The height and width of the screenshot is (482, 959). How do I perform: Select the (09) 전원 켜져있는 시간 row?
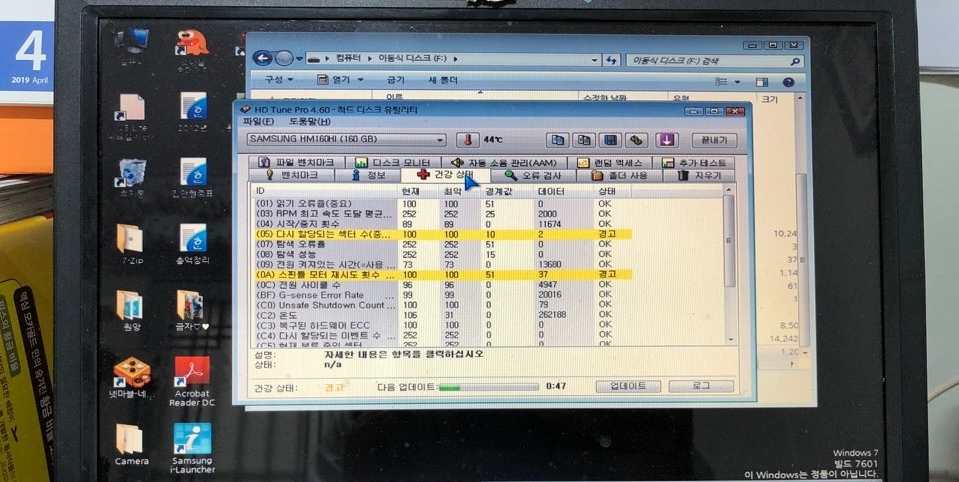(x=442, y=264)
